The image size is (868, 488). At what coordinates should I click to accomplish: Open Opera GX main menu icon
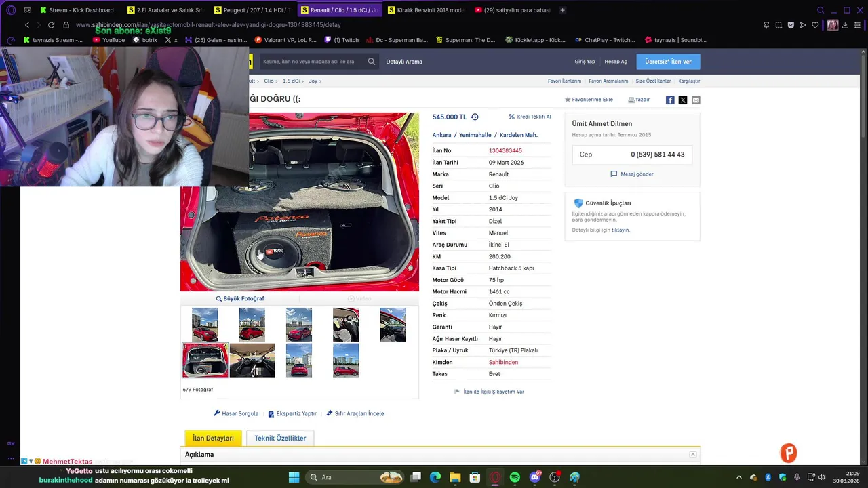(x=11, y=10)
